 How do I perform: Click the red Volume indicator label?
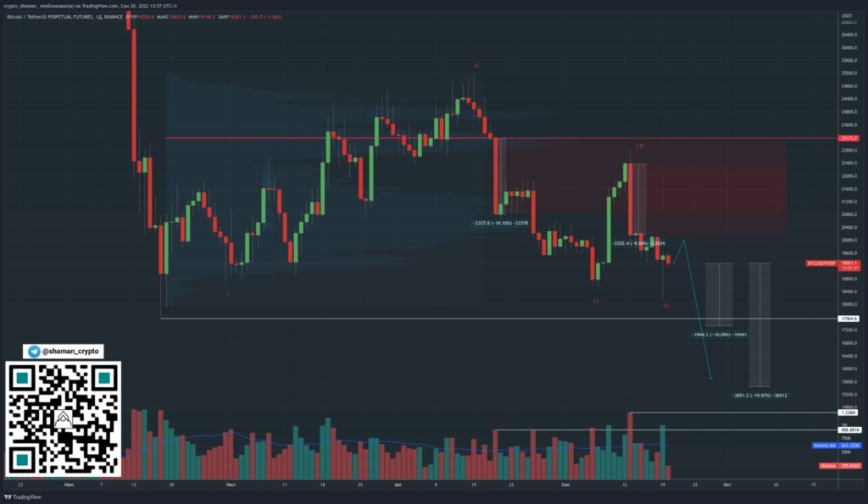click(828, 467)
